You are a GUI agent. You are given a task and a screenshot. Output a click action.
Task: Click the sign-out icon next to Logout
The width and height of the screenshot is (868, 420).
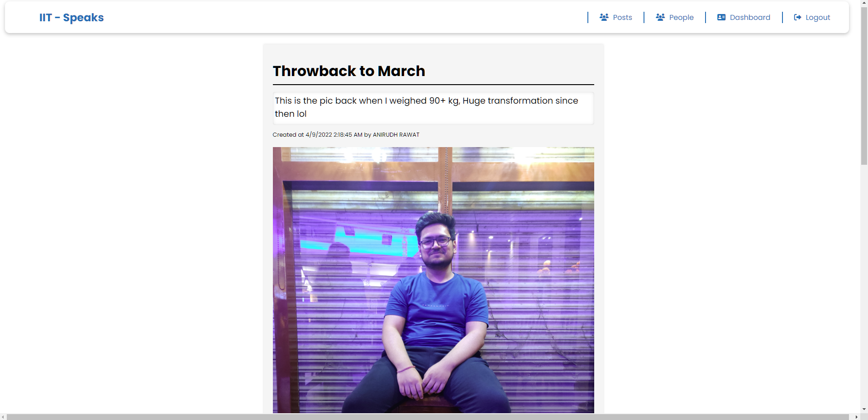click(x=797, y=17)
